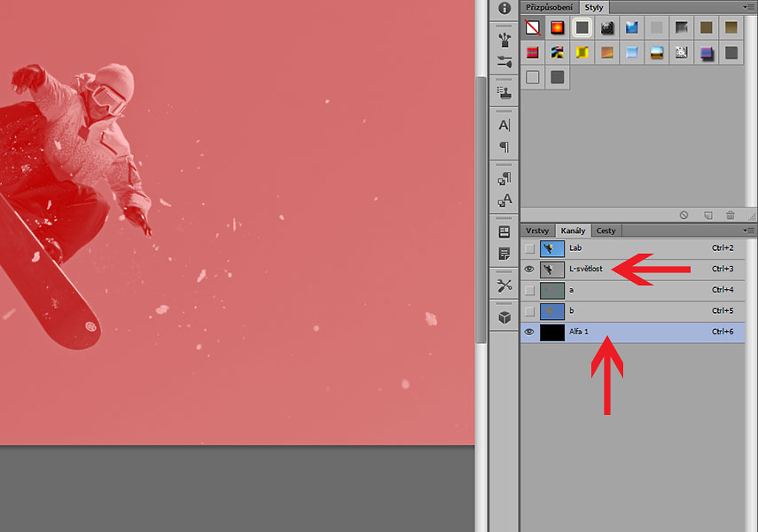This screenshot has width=758, height=532.
Task: Select the Lab channel row
Action: click(632, 248)
